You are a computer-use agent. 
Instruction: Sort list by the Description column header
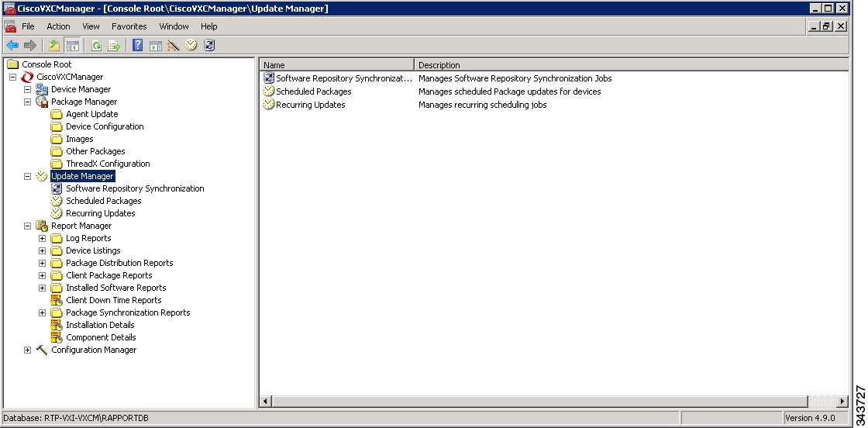click(632, 65)
